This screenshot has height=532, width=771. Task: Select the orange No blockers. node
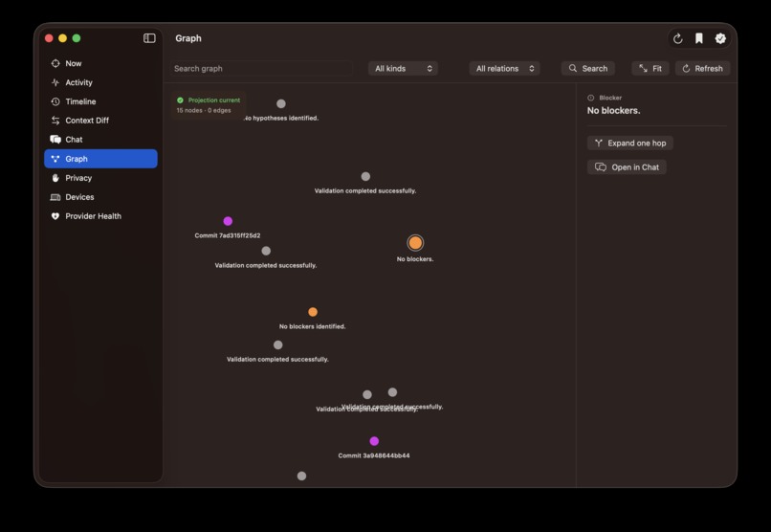coord(415,243)
